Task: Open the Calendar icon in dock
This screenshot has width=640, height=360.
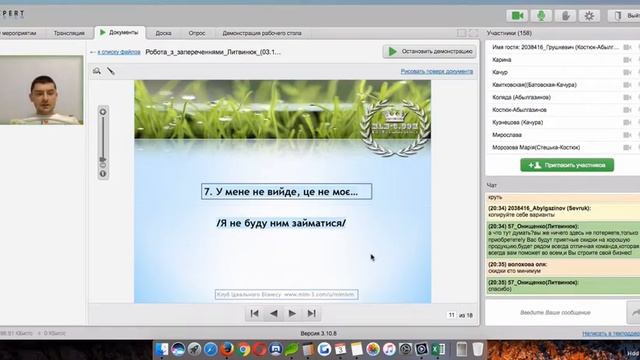Action: click(340, 349)
